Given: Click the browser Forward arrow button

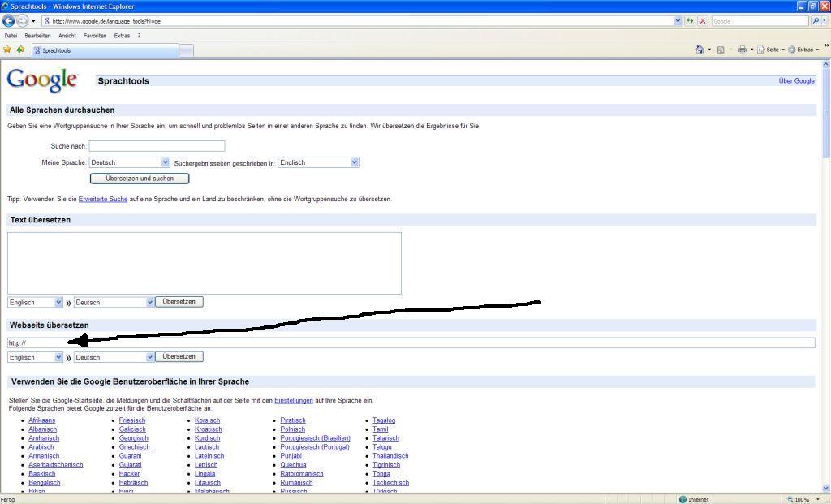Looking at the screenshot, I should pyautogui.click(x=22, y=21).
